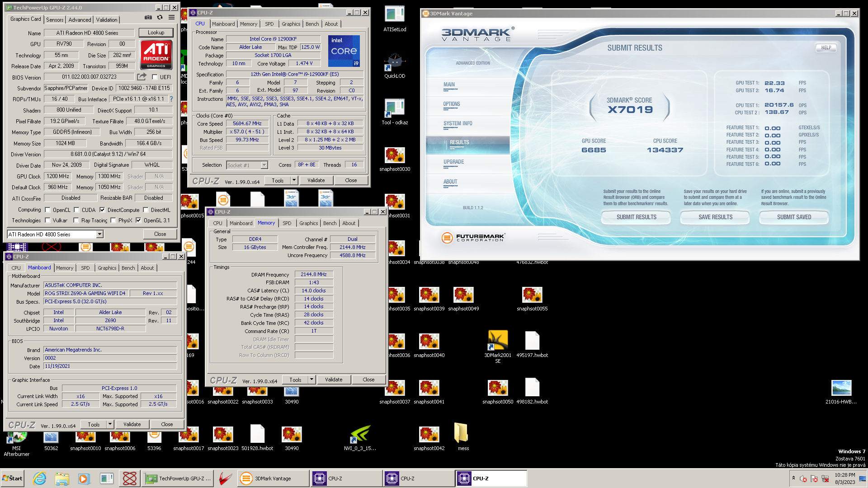This screenshot has height=488, width=868.
Task: Select the snaphsot0055 desktop icon
Action: tap(532, 298)
